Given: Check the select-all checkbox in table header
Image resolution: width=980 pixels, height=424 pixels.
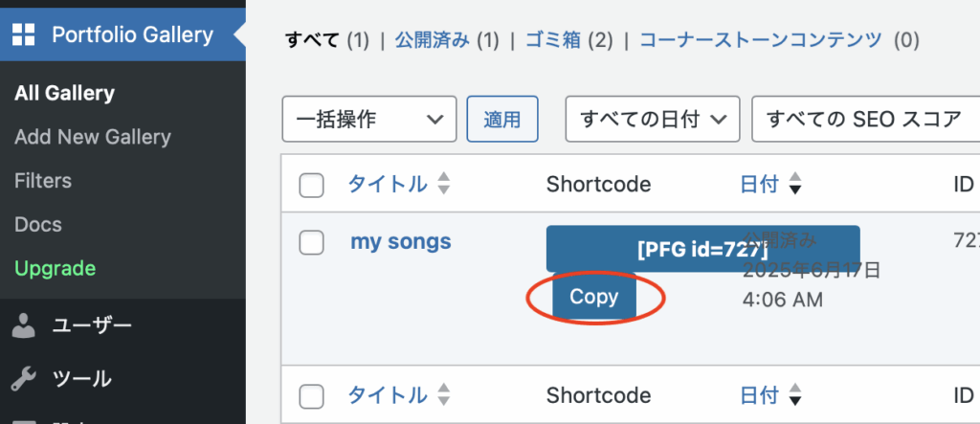Looking at the screenshot, I should pyautogui.click(x=311, y=185).
